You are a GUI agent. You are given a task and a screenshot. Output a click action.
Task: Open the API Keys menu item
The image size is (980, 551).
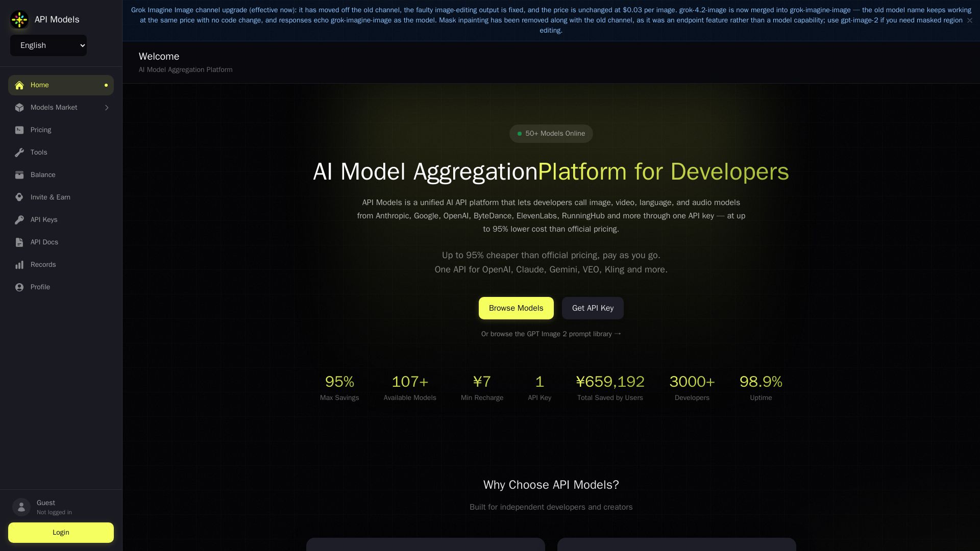pyautogui.click(x=61, y=220)
